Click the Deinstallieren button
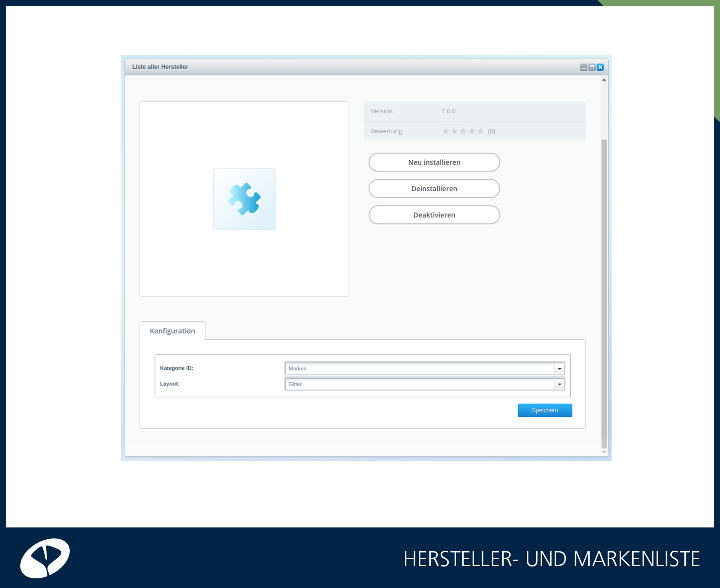Screen dimensions: 720x588 [434, 189]
